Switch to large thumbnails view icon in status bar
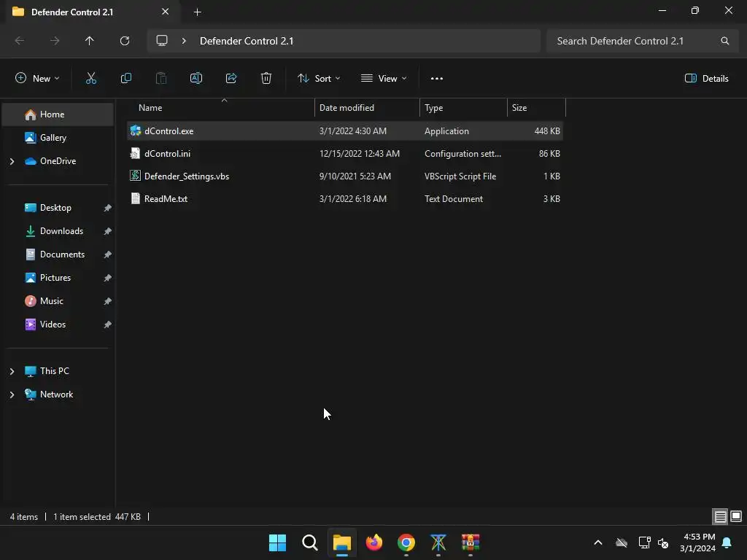This screenshot has height=560, width=747. point(736,516)
